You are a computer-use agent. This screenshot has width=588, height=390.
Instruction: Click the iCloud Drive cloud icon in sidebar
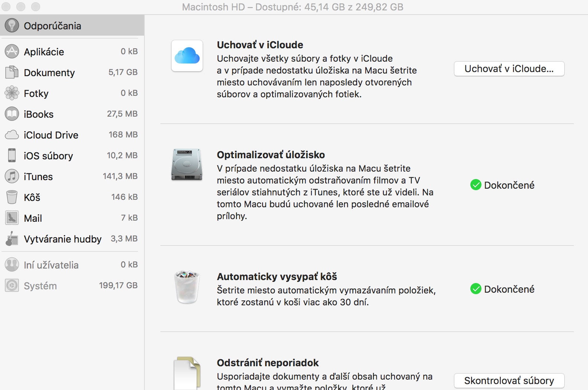click(12, 135)
